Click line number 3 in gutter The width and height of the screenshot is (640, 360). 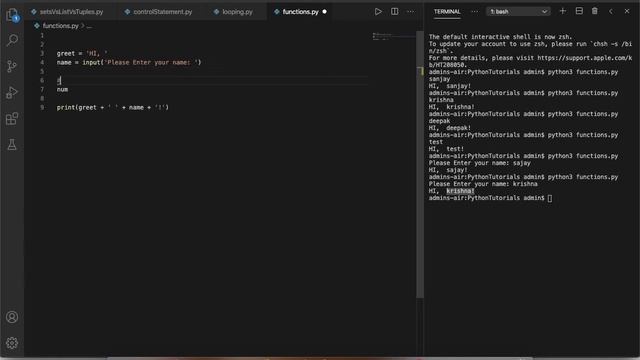(42, 53)
